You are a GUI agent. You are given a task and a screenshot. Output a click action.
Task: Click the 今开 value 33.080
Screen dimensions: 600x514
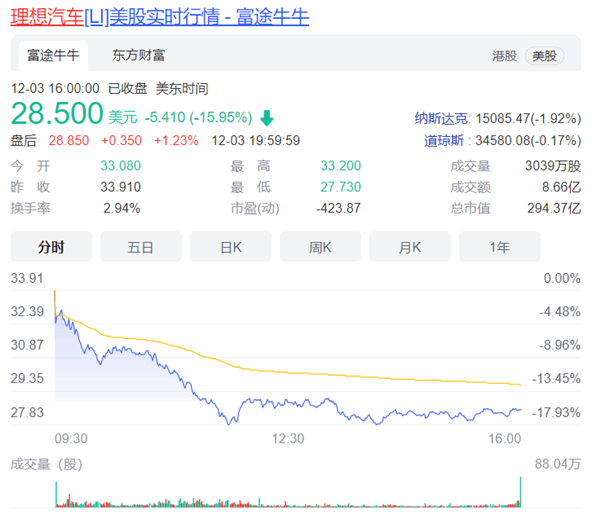click(x=121, y=166)
